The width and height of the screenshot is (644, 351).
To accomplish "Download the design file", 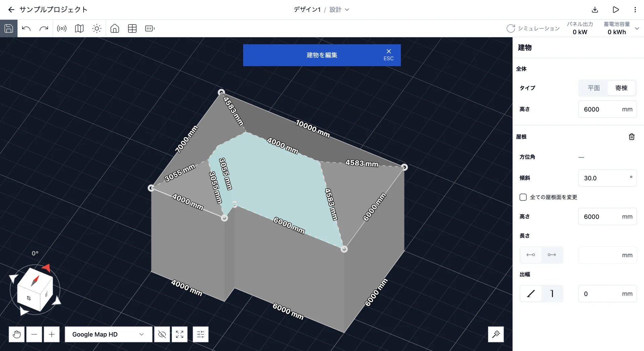I will tap(595, 10).
